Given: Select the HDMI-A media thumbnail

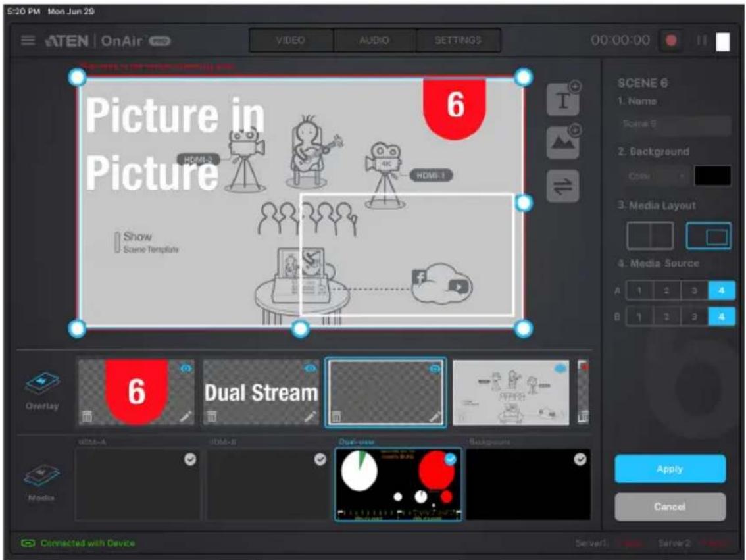Looking at the screenshot, I should [137, 484].
